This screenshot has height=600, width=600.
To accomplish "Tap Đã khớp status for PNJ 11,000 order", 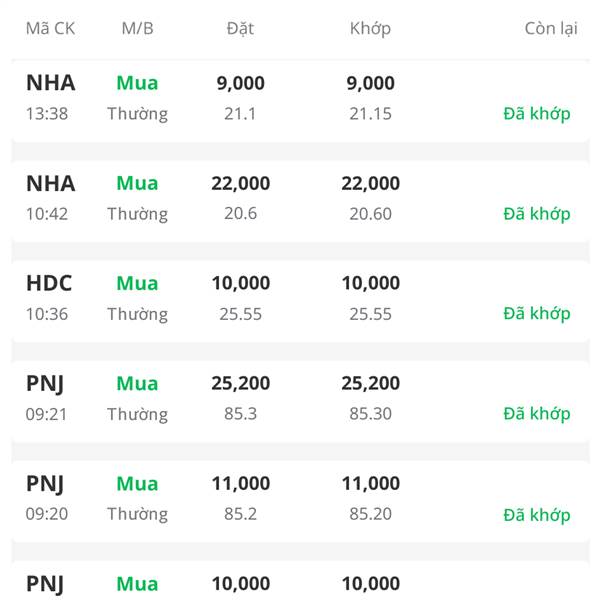I will [536, 515].
